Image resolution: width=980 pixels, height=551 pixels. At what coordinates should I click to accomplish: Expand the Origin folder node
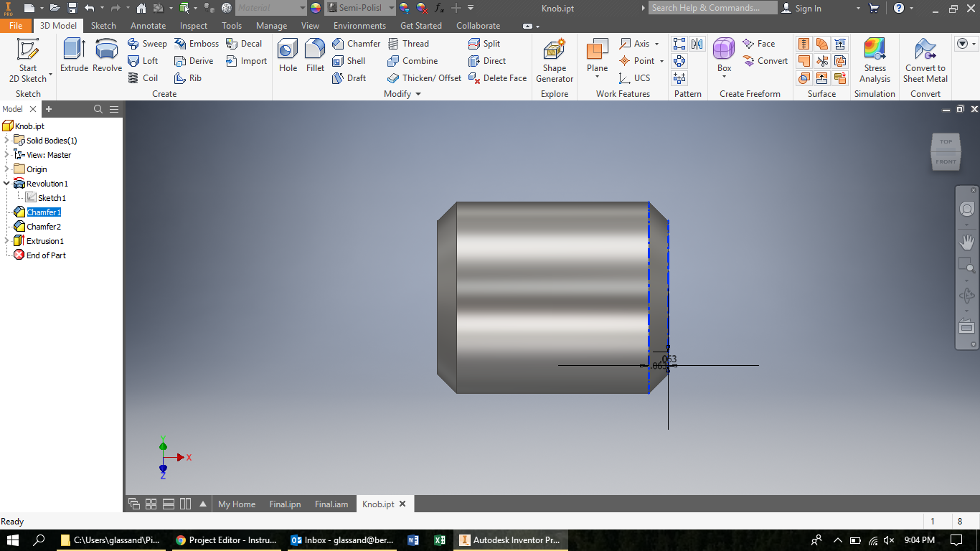click(6, 169)
